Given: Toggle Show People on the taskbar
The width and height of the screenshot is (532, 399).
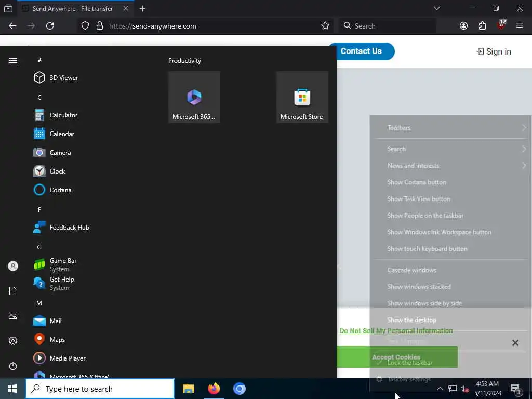Looking at the screenshot, I should click(x=450, y=216).
